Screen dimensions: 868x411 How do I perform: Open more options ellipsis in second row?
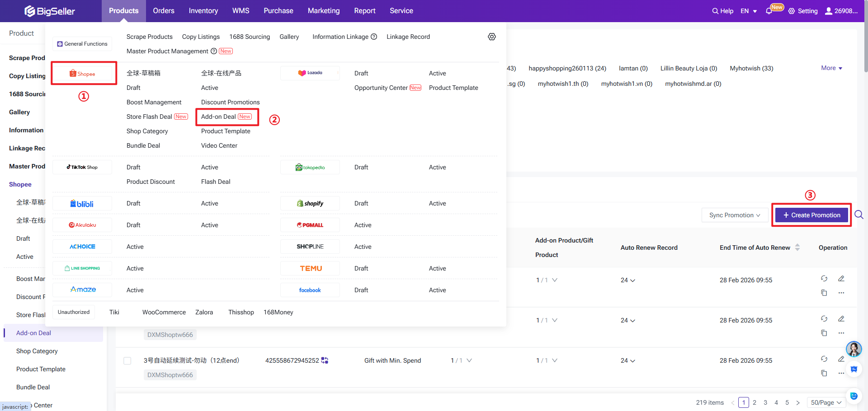coord(841,333)
